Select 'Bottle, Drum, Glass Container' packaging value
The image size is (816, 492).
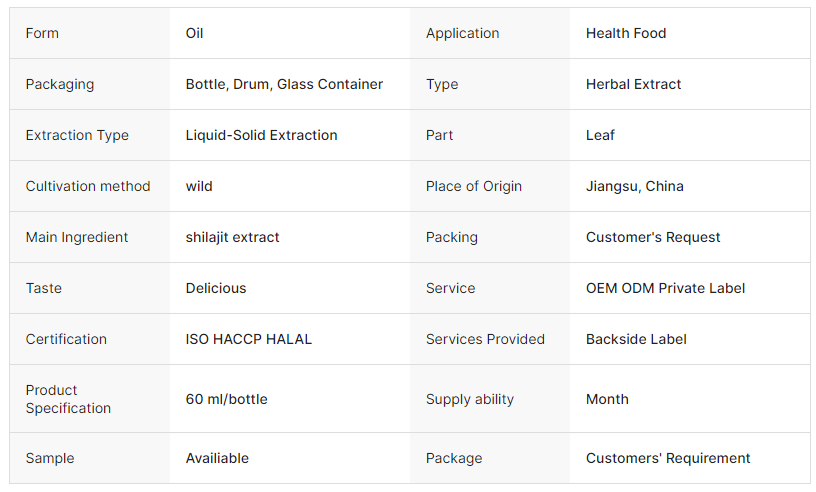tap(284, 84)
